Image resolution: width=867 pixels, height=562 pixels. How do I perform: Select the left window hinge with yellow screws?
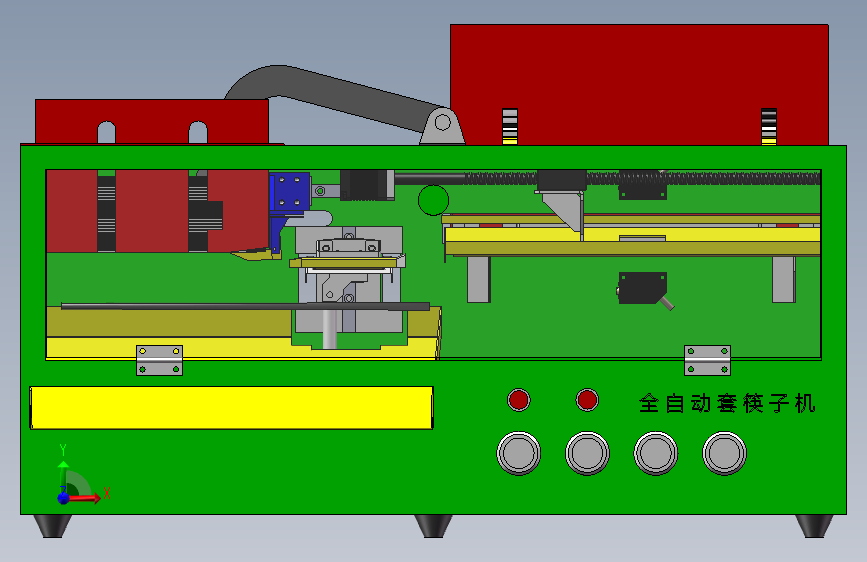(x=159, y=360)
